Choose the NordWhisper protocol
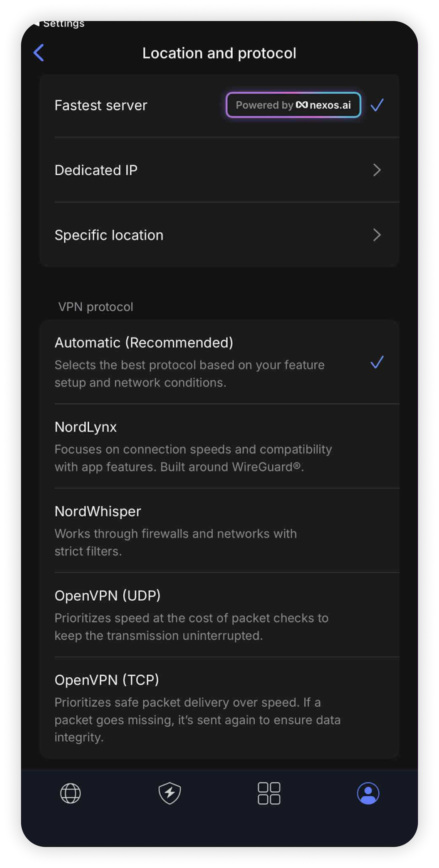 pos(98,511)
